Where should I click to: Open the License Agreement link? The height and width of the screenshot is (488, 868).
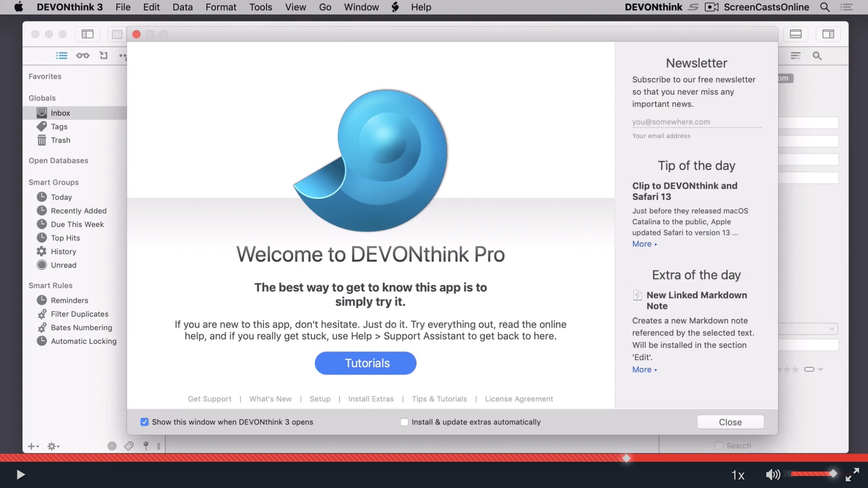click(x=519, y=399)
